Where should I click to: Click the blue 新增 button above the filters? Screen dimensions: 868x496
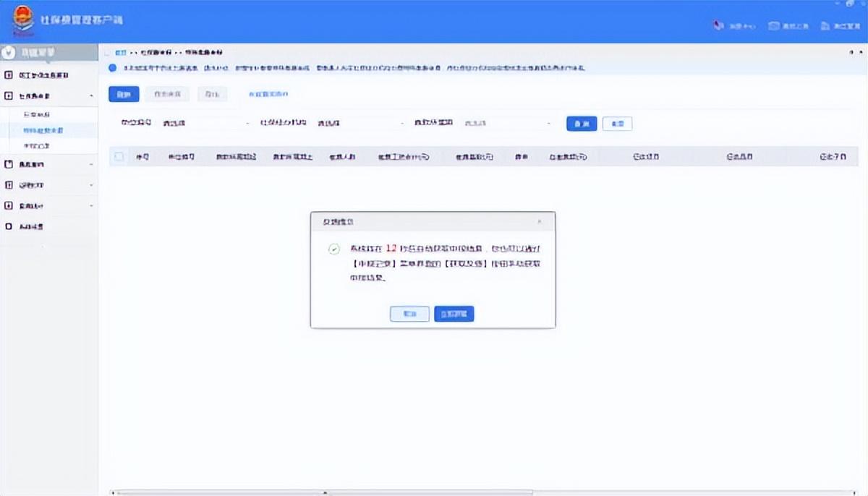click(124, 94)
